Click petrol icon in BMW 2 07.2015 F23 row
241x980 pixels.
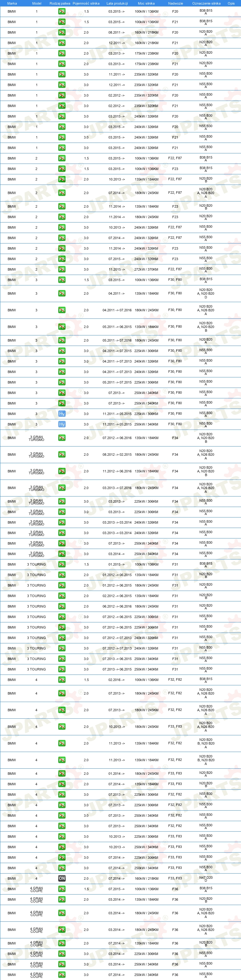click(x=62, y=259)
